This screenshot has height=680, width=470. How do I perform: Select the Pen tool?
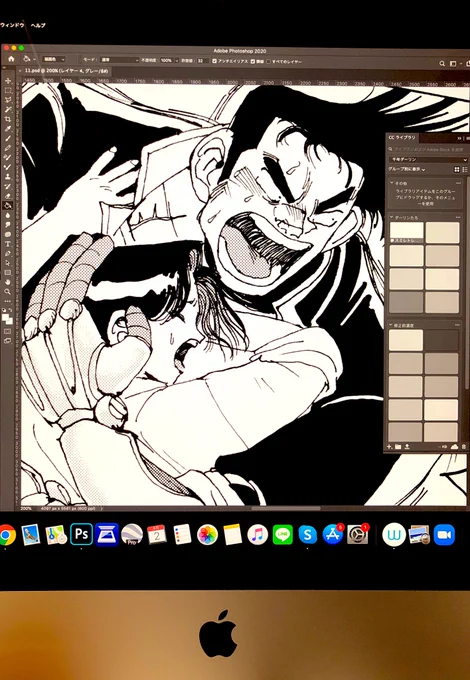pyautogui.click(x=8, y=253)
